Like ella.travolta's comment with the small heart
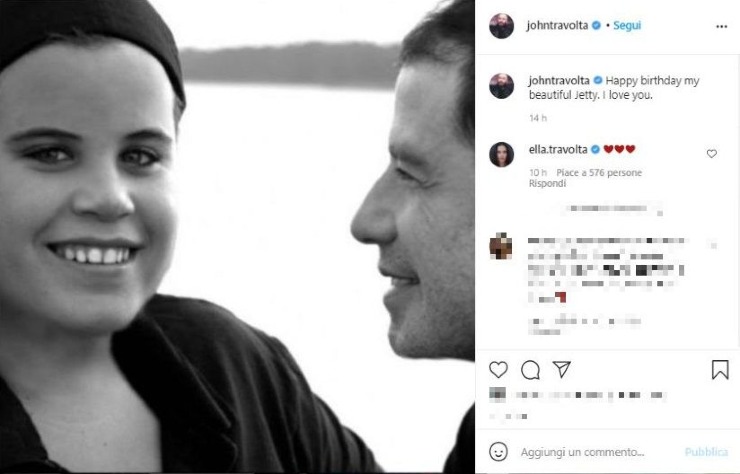The width and height of the screenshot is (740, 474). click(x=712, y=154)
